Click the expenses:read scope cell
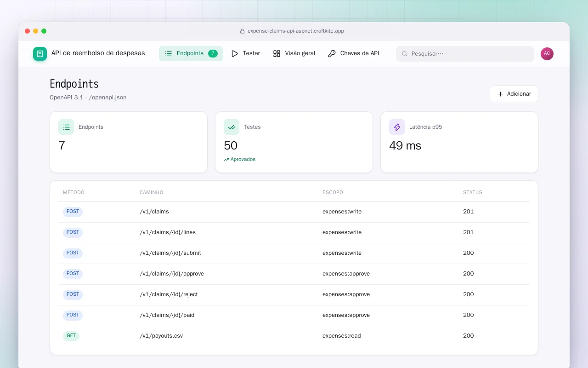Screen dimensions: 588x368 click(x=342, y=336)
